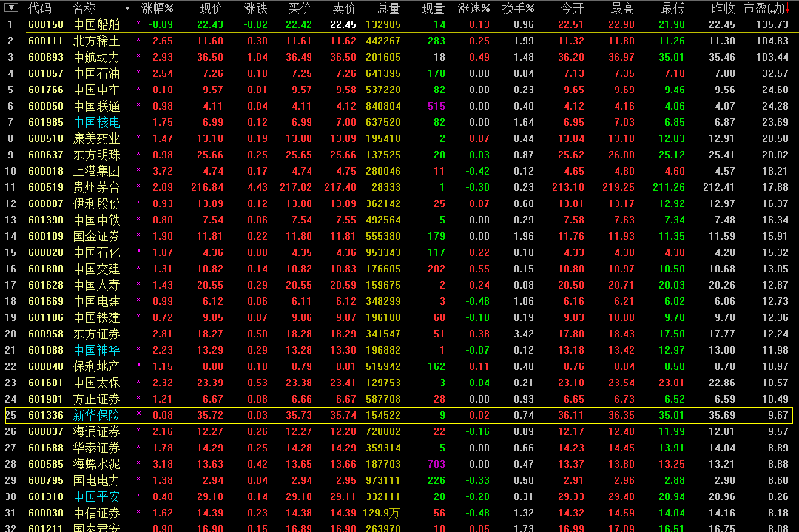Select 中国电建 stock name
This screenshot has width=799, height=532.
pos(97,302)
